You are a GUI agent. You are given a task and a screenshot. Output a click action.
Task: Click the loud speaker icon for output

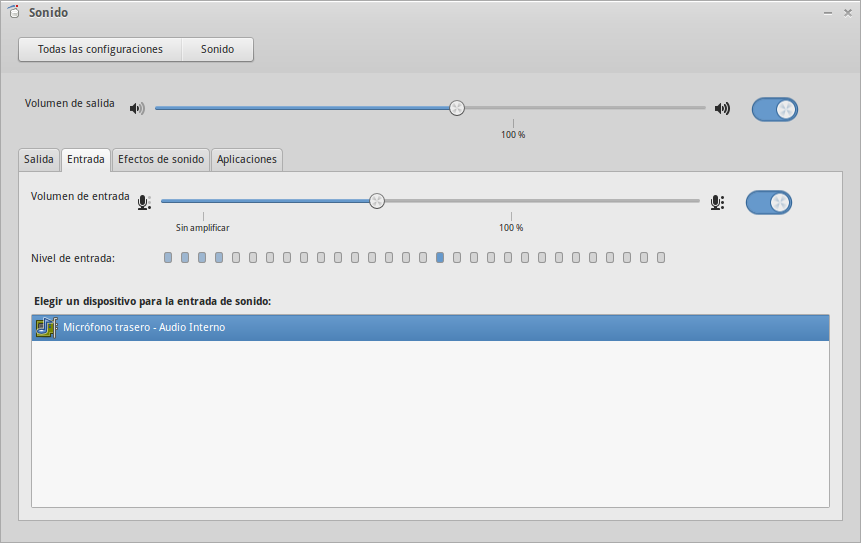click(x=722, y=108)
